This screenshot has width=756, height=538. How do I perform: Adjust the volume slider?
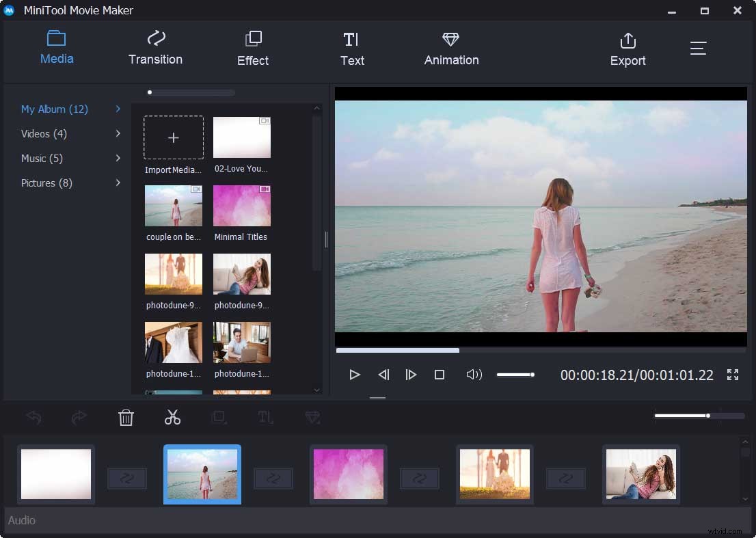[516, 374]
